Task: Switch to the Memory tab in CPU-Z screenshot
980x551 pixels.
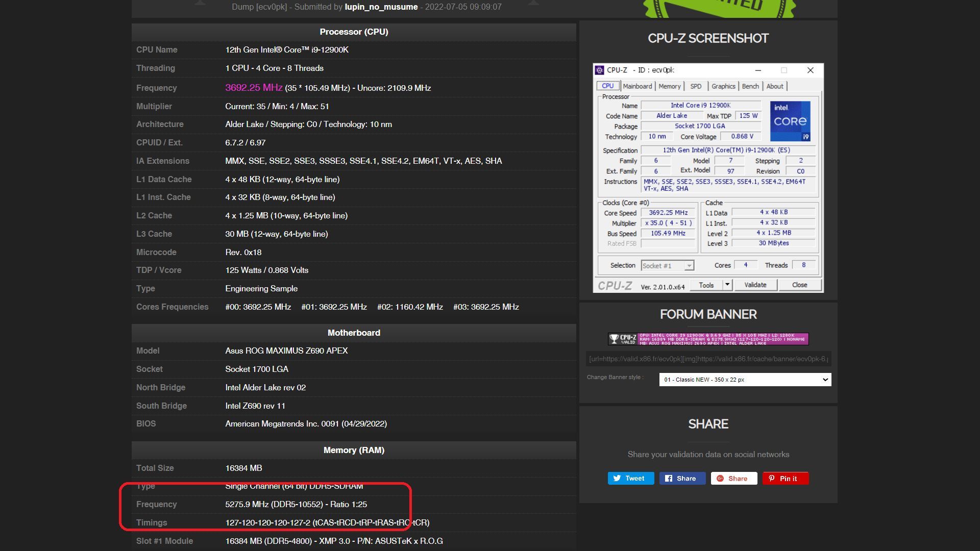Action: (x=670, y=86)
